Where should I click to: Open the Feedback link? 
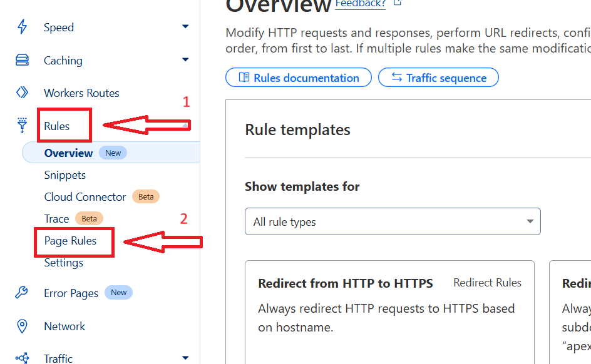[x=360, y=4]
